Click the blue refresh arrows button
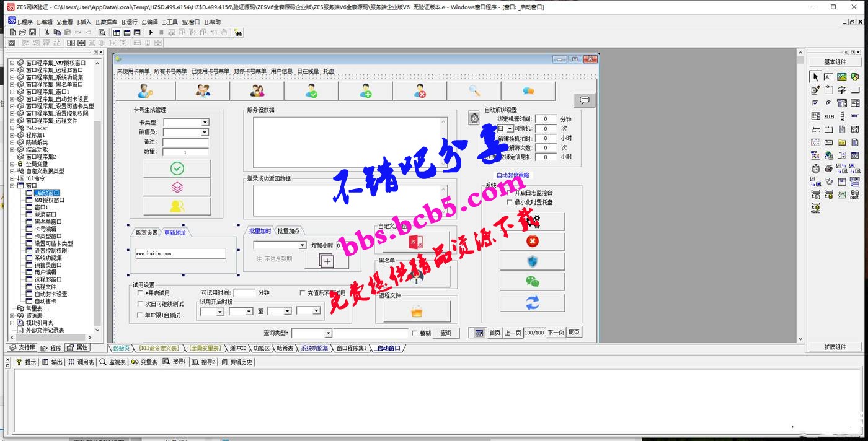This screenshot has height=441, width=868. pos(532,303)
